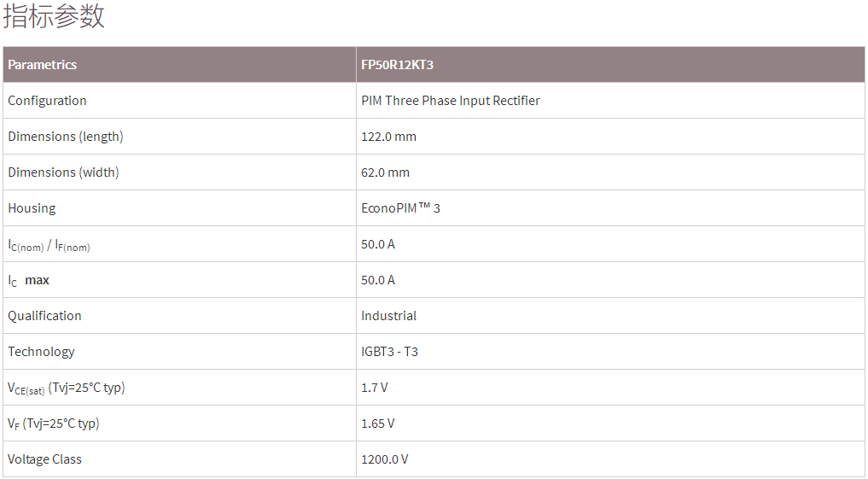
Task: Select the PIM Three Phase Input Rectifier cell
Action: [451, 101]
